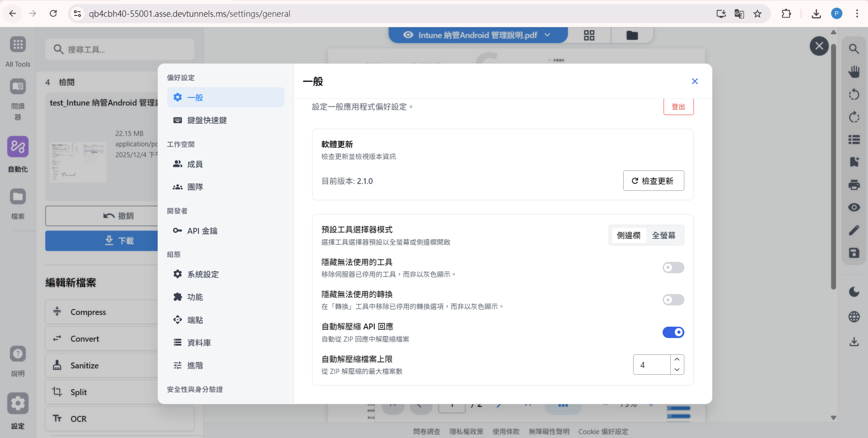Click the print icon in right toolbar
This screenshot has height=438, width=868.
[854, 185]
